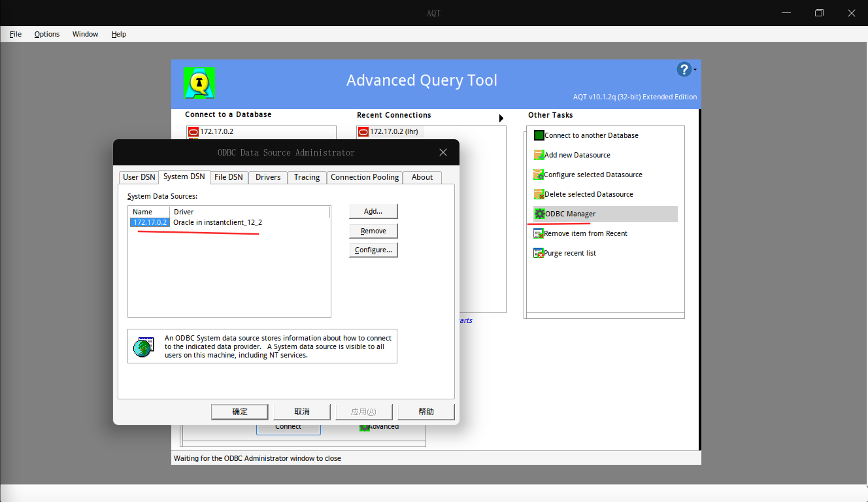Image resolution: width=868 pixels, height=502 pixels.
Task: Click Oracle icon beside 172.17.0.2 (lhr)
Action: coord(363,131)
